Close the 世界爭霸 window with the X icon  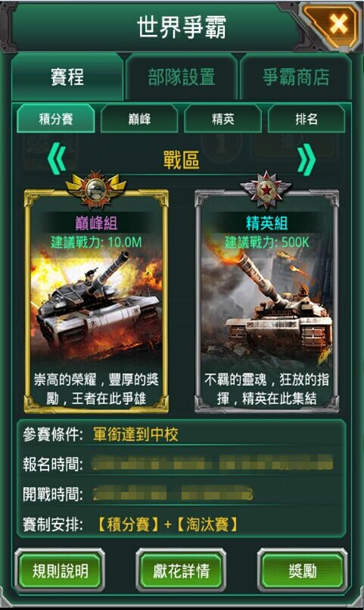tap(338, 24)
